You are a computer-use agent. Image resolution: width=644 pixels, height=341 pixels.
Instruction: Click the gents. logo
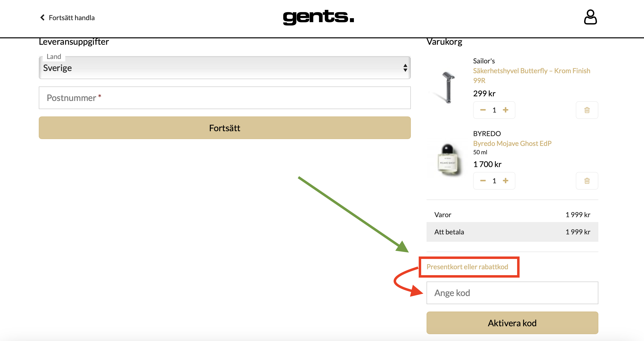(319, 17)
